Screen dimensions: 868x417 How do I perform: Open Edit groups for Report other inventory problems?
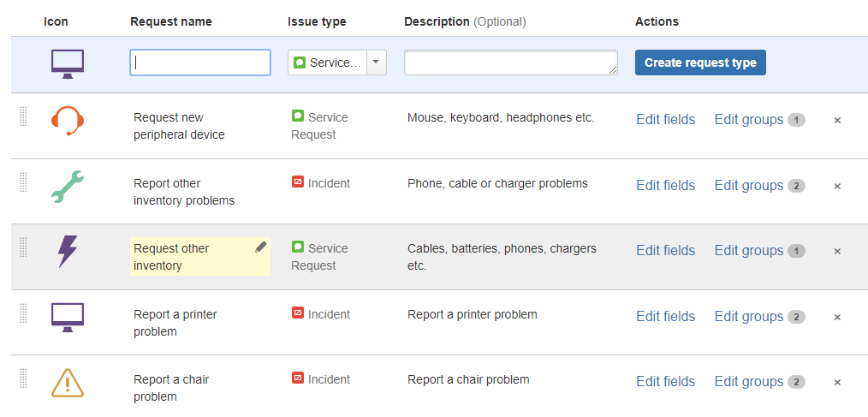tap(749, 186)
